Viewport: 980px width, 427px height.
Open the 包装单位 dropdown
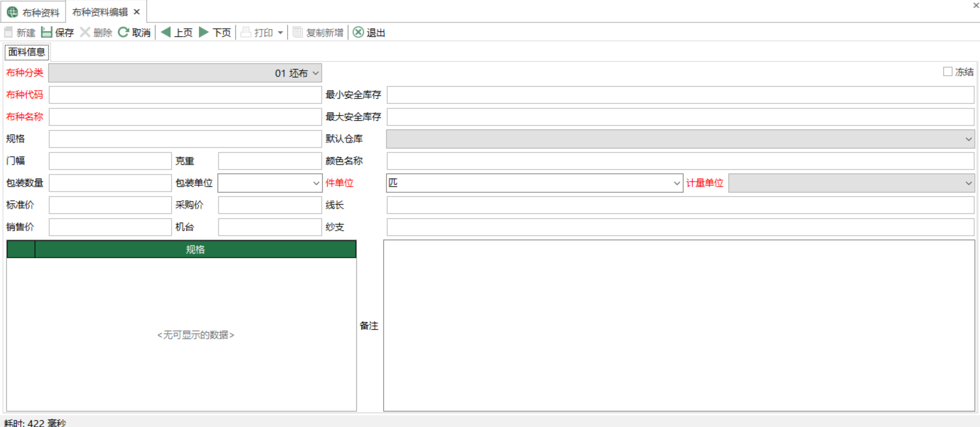tap(316, 183)
